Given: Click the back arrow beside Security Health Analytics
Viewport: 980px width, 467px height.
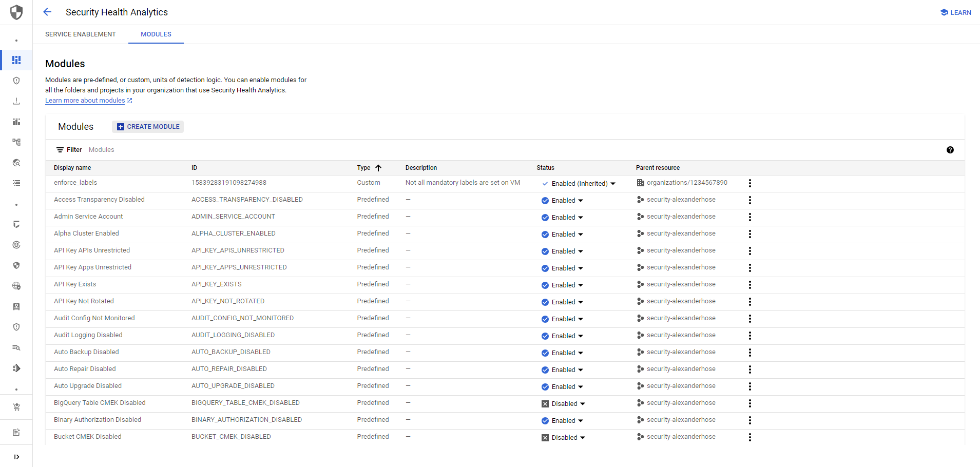Looking at the screenshot, I should pyautogui.click(x=47, y=12).
